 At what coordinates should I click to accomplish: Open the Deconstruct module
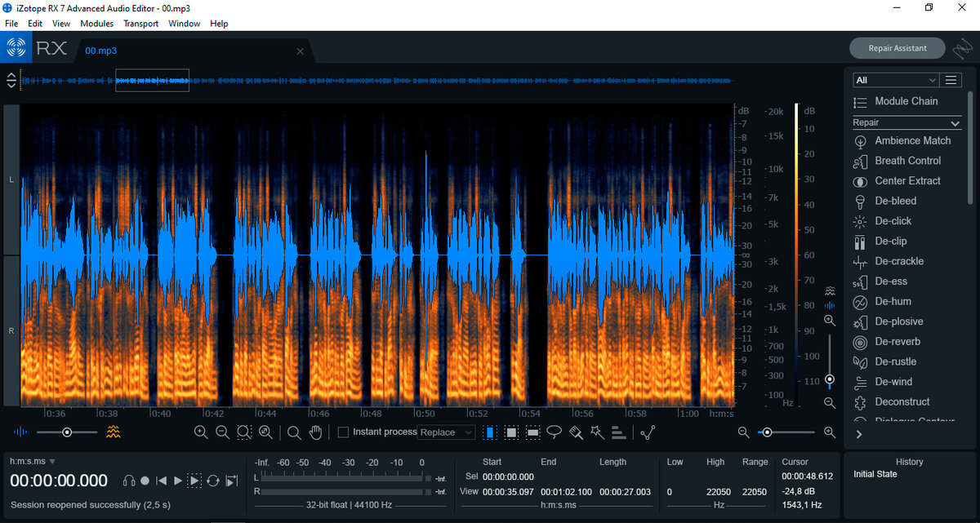click(892, 401)
